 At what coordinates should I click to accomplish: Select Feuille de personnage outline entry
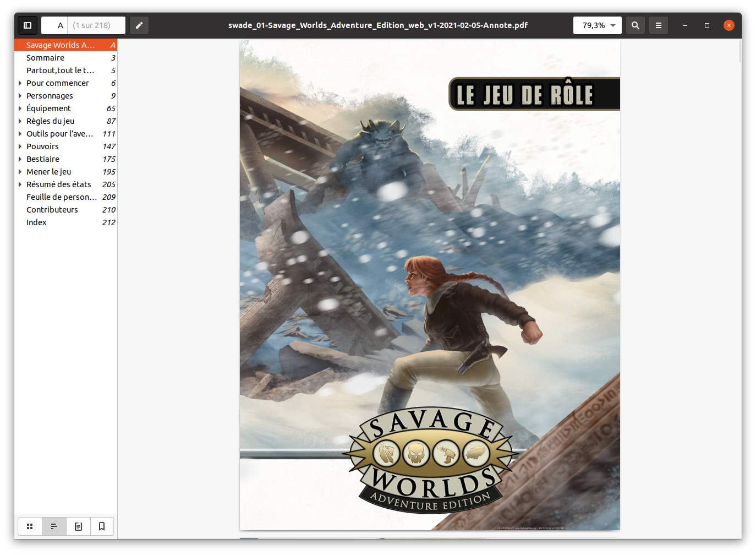(x=61, y=197)
